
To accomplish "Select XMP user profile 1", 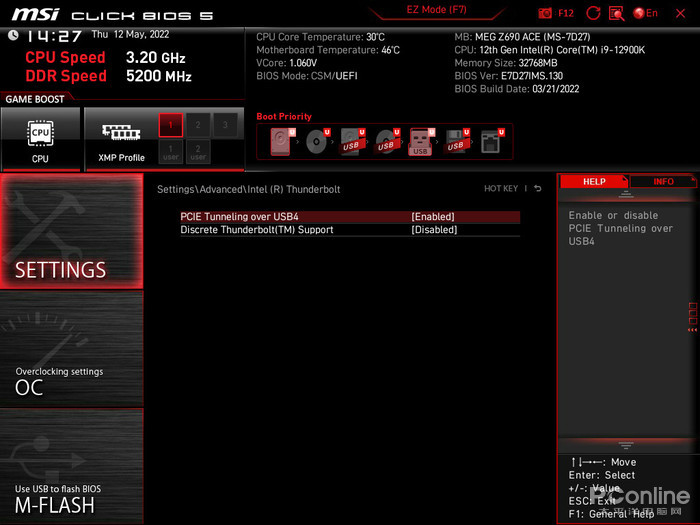I will coord(171,152).
